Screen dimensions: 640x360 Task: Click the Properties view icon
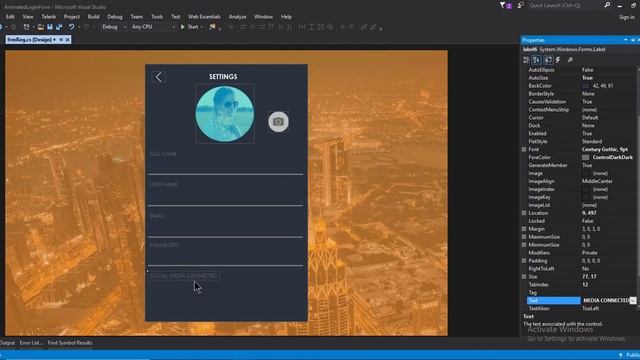coord(548,60)
